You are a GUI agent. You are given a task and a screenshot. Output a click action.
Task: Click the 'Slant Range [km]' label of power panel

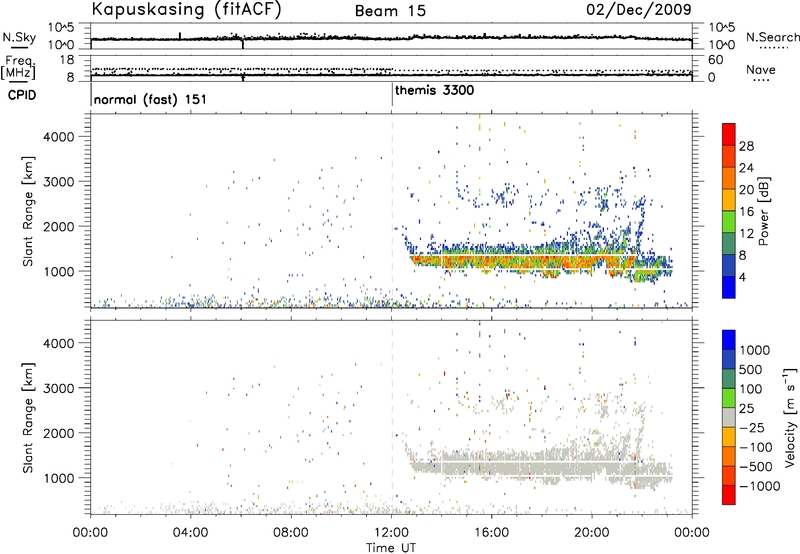pos(28,211)
